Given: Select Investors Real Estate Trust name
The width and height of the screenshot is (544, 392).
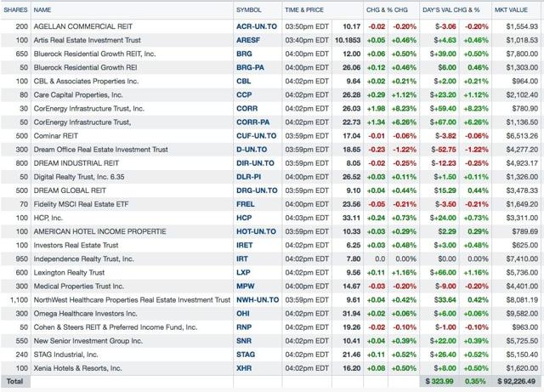Looking at the screenshot, I should coord(76,245).
